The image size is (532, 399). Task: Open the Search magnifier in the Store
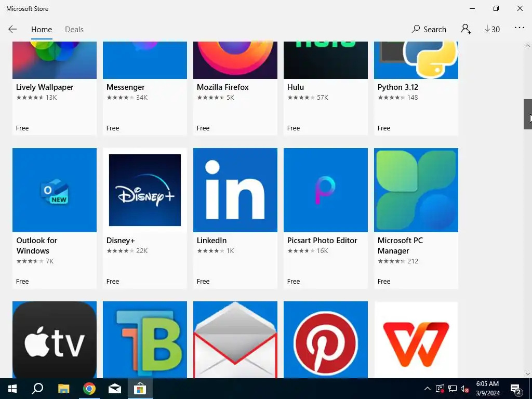coord(429,29)
